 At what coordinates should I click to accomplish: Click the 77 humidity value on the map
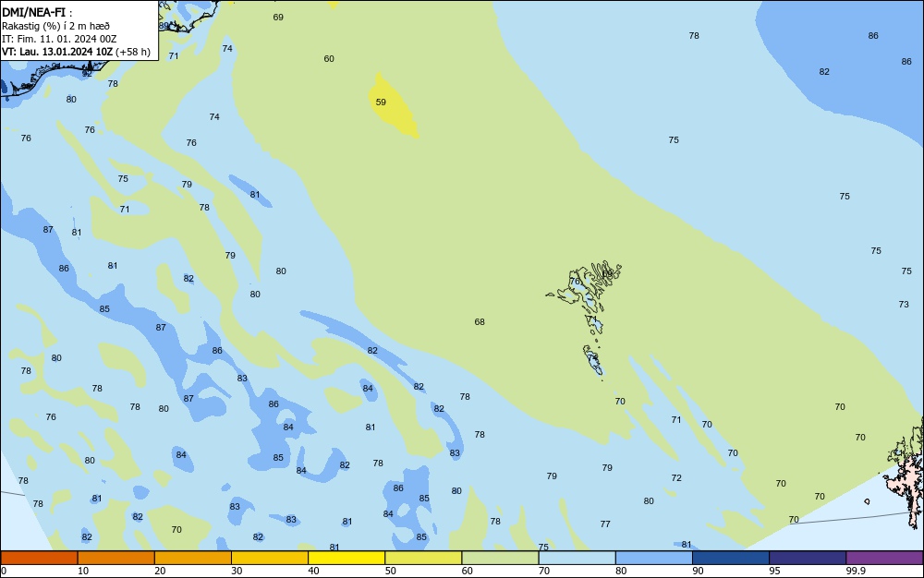605,524
